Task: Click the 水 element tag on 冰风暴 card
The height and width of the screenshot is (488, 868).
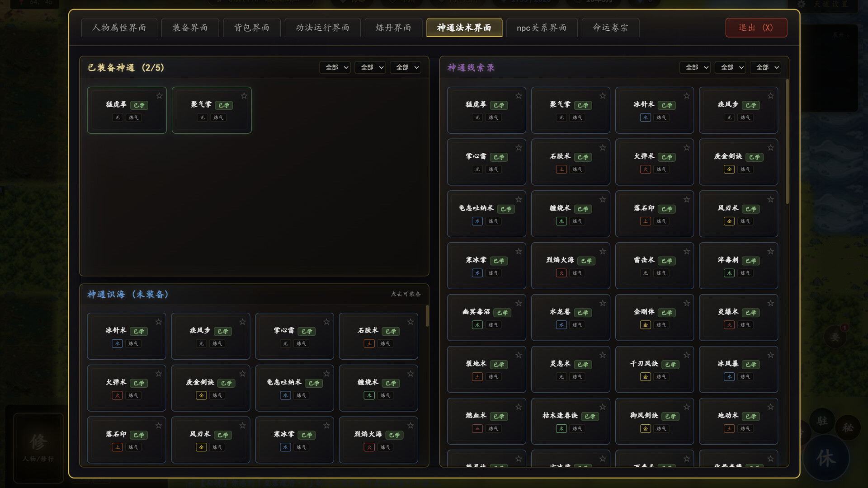Action: 729,377
